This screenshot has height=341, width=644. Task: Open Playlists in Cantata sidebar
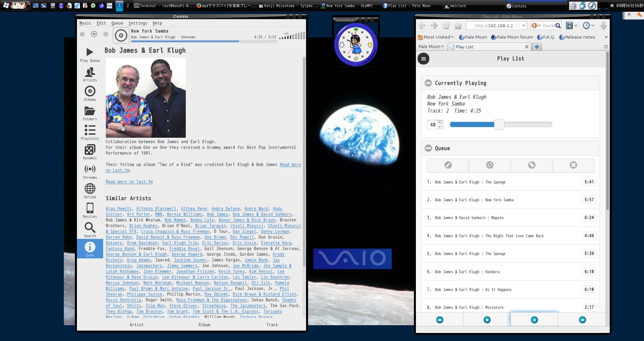[x=90, y=132]
